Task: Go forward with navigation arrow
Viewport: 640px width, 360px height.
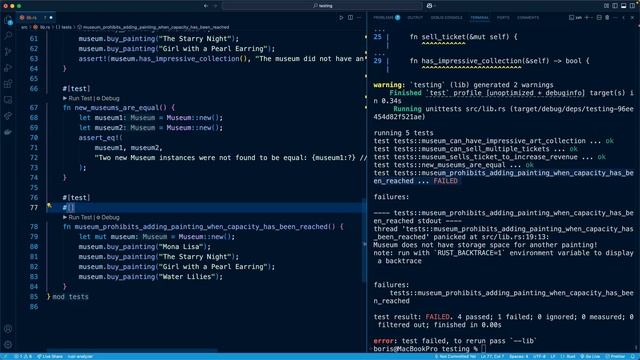Action: pyautogui.click(x=216, y=6)
